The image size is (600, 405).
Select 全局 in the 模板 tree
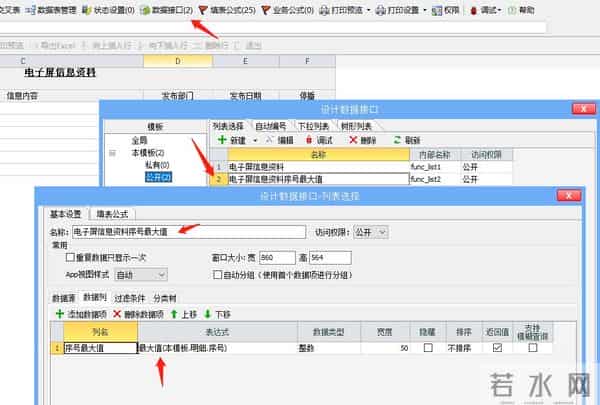click(139, 140)
